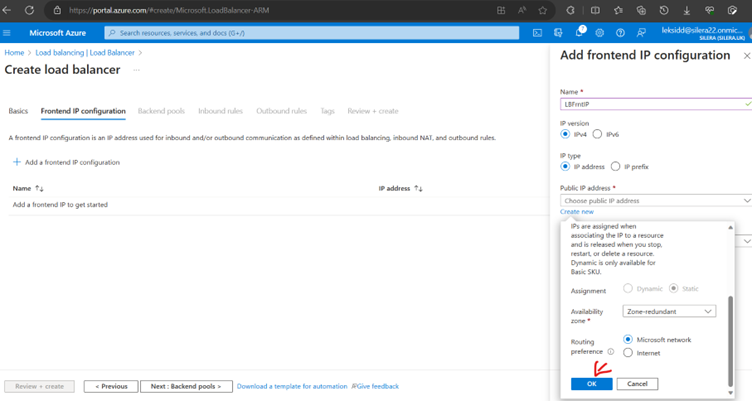Click the Name text field
Screen dimensions: 752x401
coord(652,104)
